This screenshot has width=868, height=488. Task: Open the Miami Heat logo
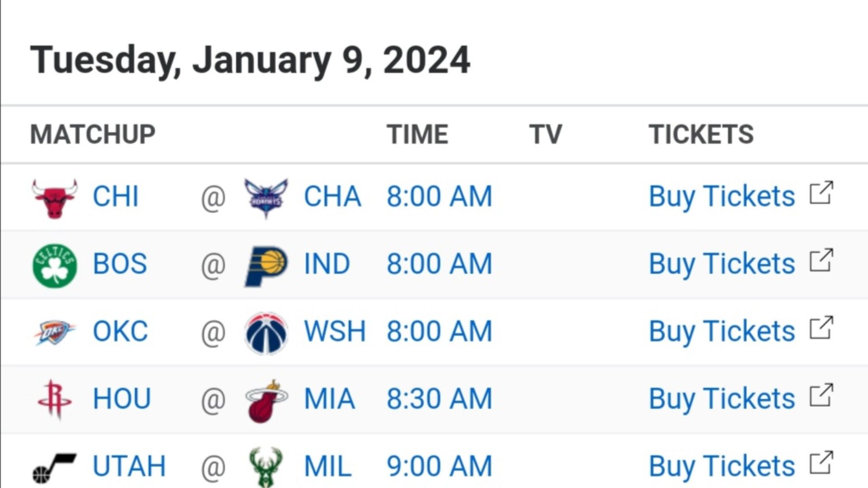(x=266, y=401)
